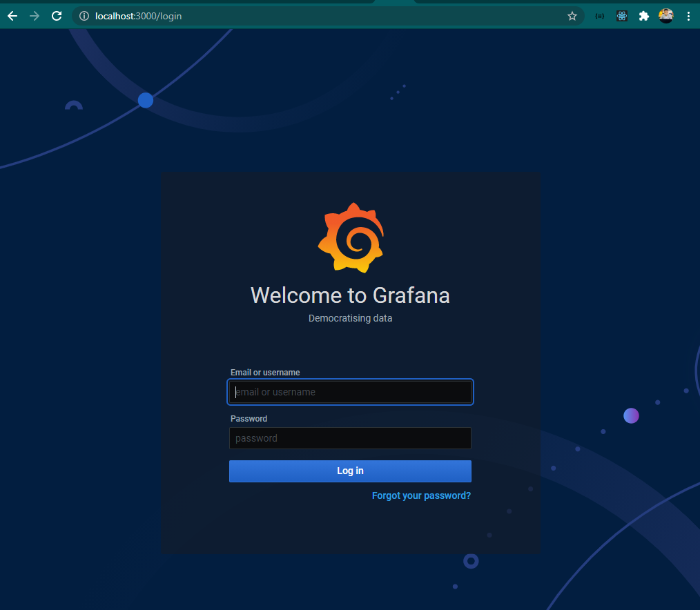This screenshot has width=700, height=610.
Task: Open the Chrome profile avatar
Action: coord(665,16)
